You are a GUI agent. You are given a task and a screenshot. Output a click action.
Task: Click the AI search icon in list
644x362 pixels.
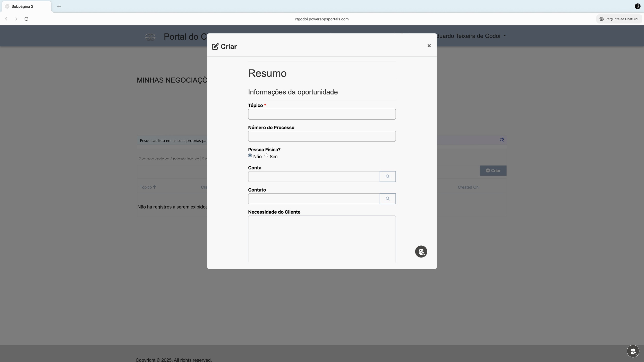coord(502,140)
